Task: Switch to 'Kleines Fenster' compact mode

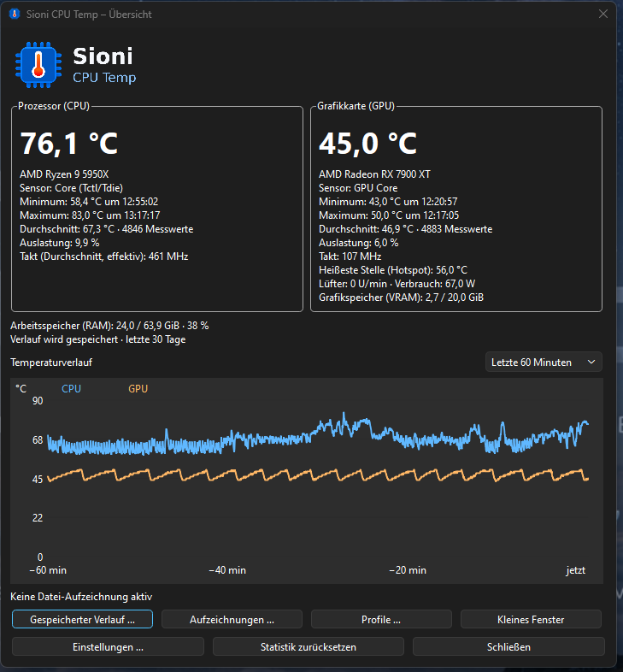Action: point(531,619)
